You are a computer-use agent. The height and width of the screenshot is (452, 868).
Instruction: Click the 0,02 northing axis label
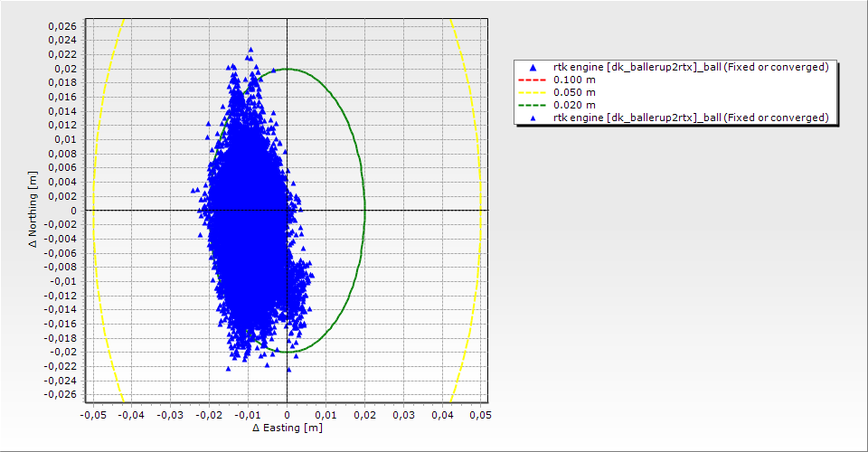tap(64, 69)
